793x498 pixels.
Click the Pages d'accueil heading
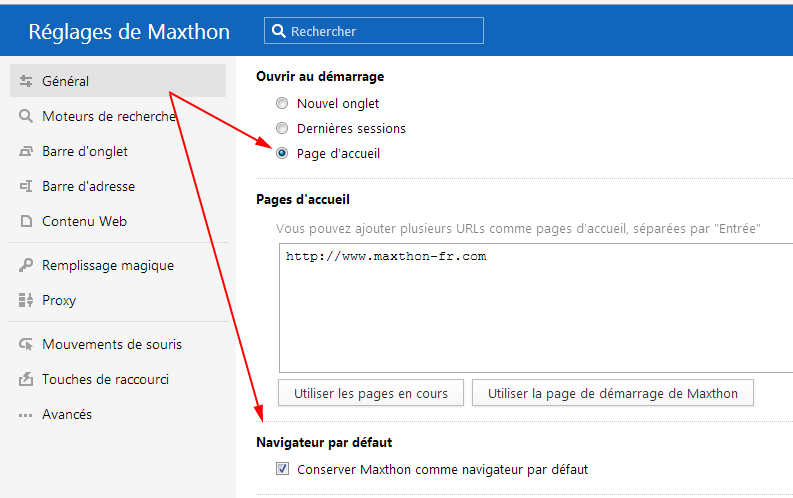(x=303, y=199)
